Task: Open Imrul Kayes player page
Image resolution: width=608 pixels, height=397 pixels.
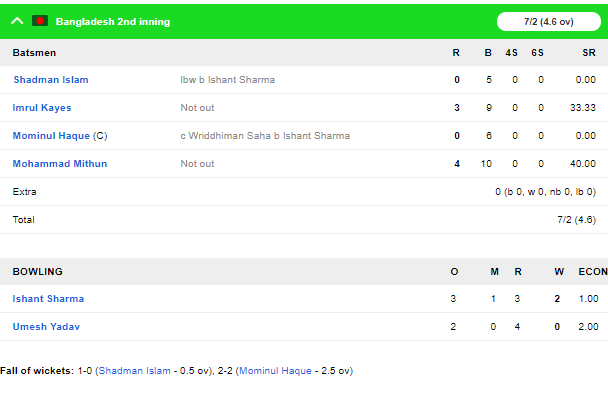Action: pos(42,108)
